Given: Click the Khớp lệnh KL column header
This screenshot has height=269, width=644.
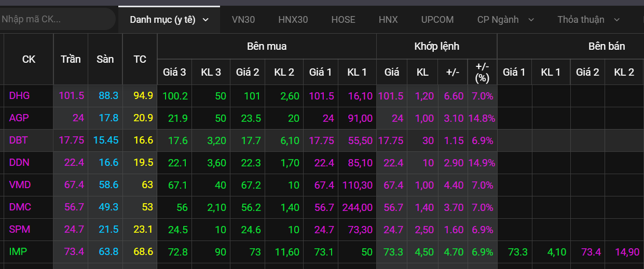Looking at the screenshot, I should pos(422,72).
